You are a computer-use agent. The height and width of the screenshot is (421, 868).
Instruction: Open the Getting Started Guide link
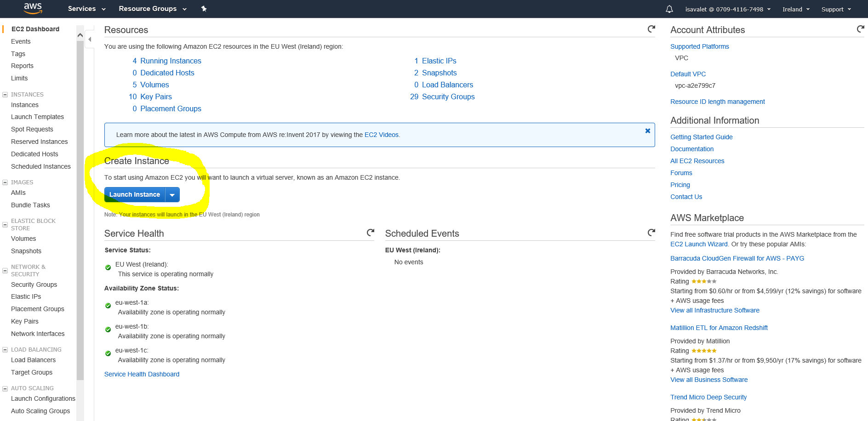pos(702,137)
